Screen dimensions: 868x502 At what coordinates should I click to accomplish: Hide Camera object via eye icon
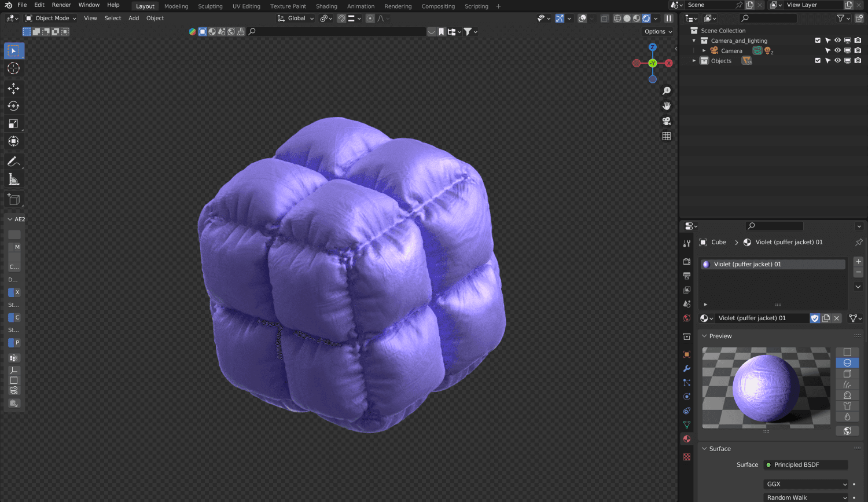click(x=837, y=50)
